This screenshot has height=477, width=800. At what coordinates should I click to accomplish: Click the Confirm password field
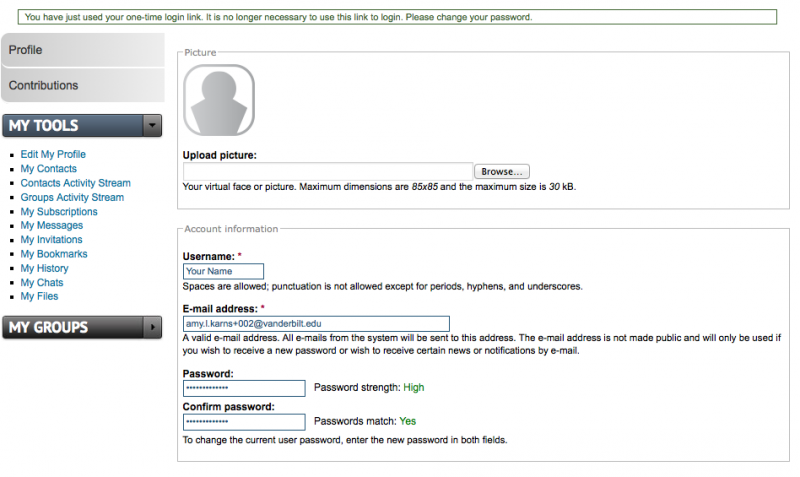(244, 422)
